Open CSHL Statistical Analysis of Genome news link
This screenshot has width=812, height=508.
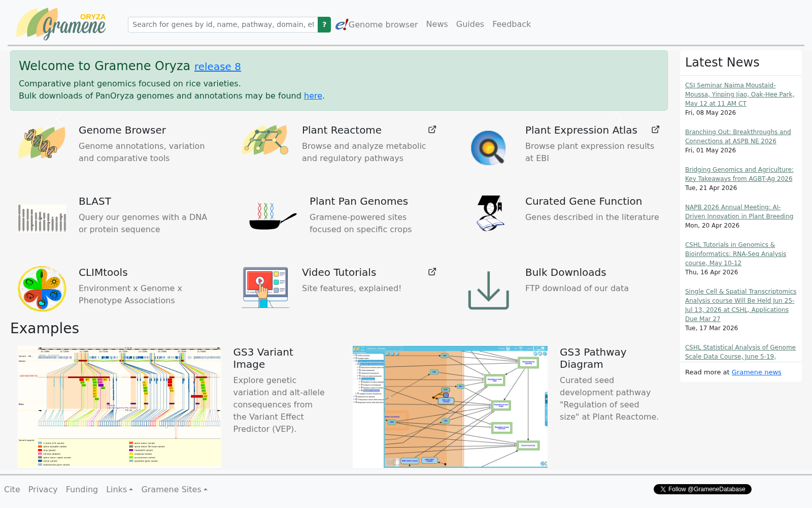click(x=740, y=352)
